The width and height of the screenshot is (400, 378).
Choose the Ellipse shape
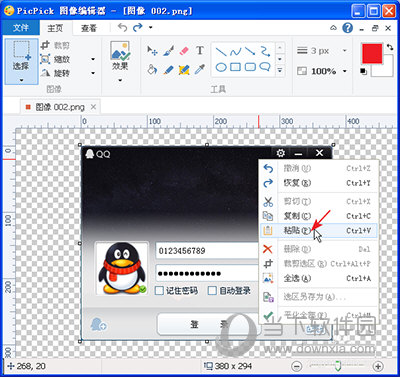click(x=221, y=67)
